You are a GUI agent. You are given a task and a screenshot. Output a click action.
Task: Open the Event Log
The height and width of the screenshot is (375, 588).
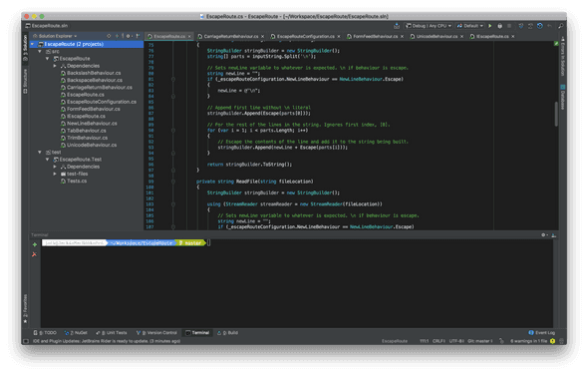(541, 332)
